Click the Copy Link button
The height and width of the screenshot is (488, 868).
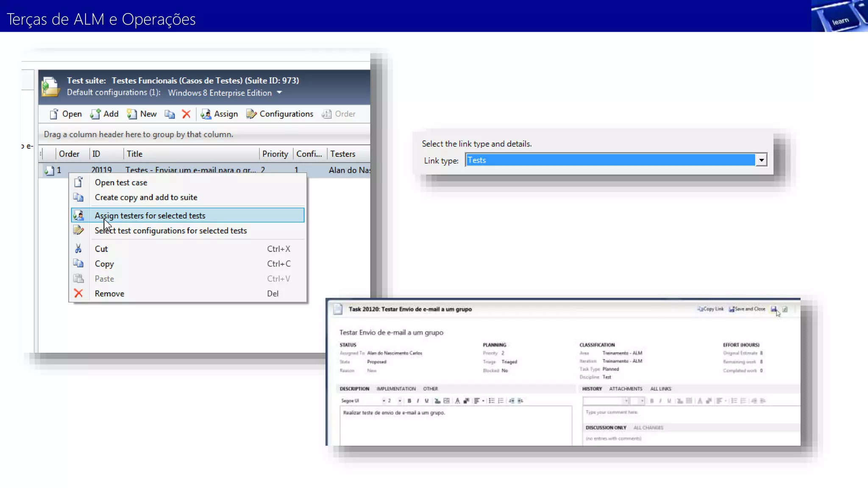click(x=711, y=309)
